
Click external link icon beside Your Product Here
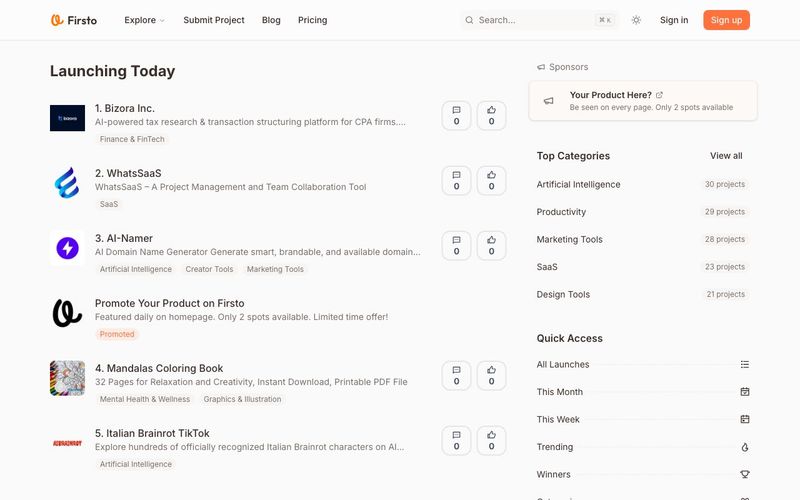pos(659,95)
